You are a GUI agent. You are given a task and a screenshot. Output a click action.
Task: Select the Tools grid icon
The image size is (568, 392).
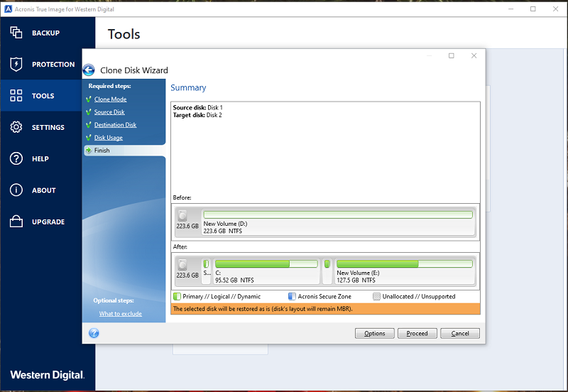pyautogui.click(x=16, y=96)
